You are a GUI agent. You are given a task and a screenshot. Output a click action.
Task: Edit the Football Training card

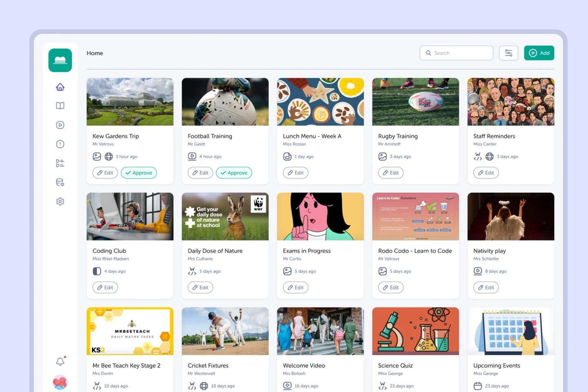[200, 173]
